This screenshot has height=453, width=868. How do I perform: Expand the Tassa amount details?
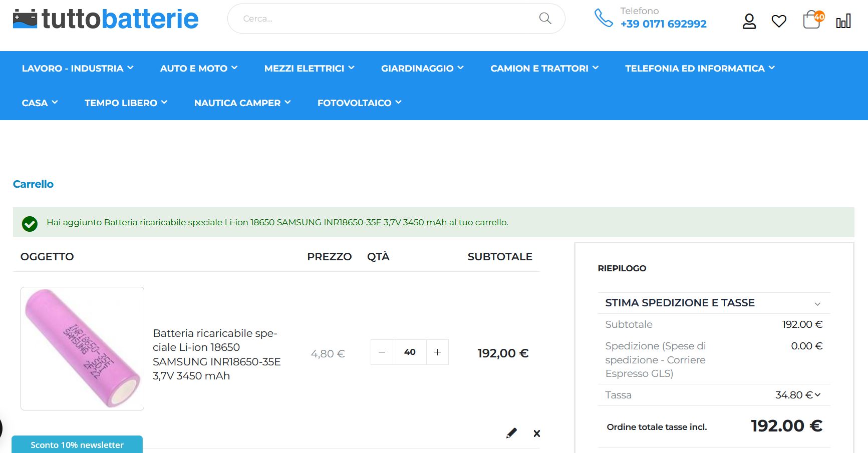(817, 395)
